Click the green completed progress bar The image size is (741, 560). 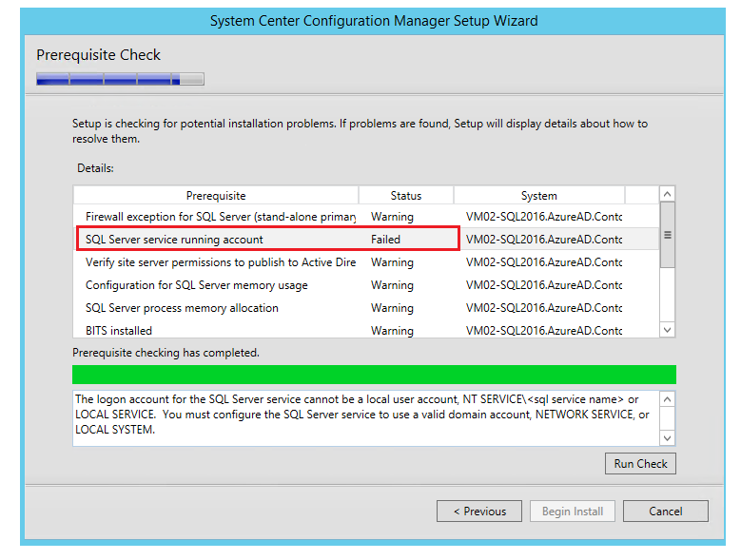click(x=374, y=375)
